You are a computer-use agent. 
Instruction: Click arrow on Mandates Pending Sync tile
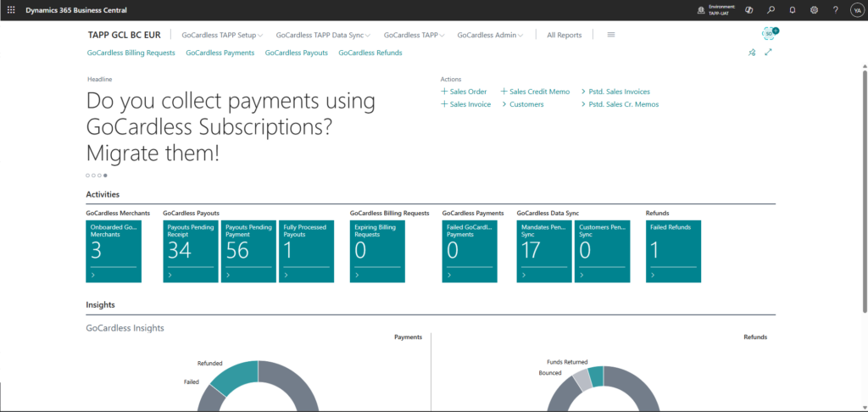(x=524, y=276)
